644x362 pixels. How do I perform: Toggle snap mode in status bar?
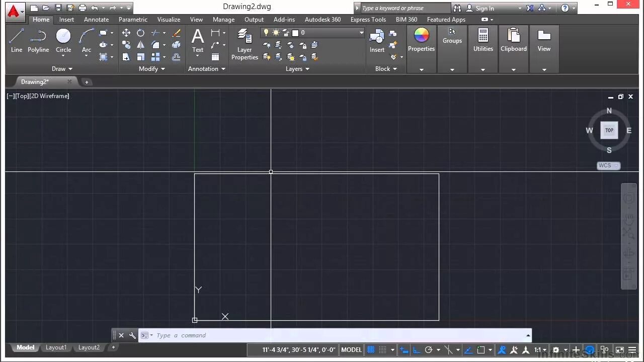point(383,350)
